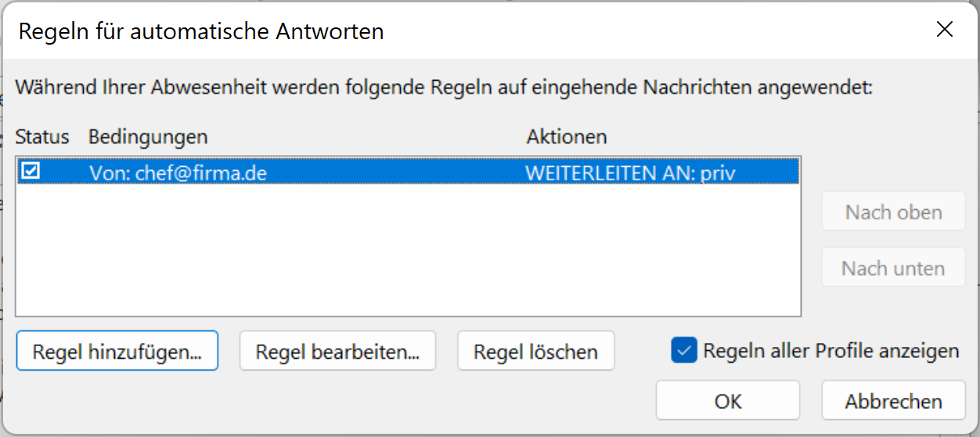The height and width of the screenshot is (437, 980).
Task: Click the Regeln aller Profile anzeigen label
Action: [x=831, y=350]
